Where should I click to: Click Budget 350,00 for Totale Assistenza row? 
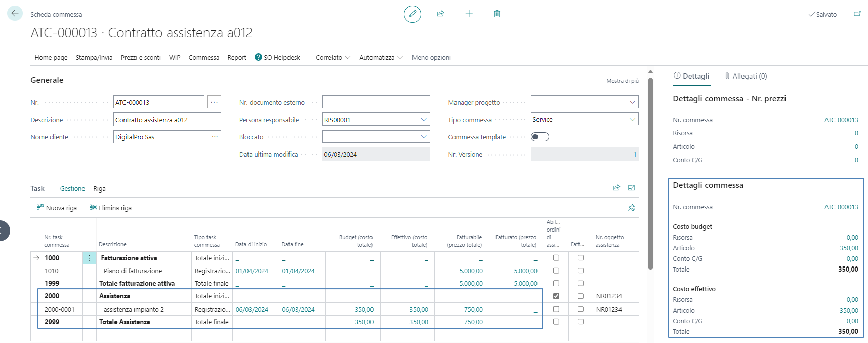[364, 322]
